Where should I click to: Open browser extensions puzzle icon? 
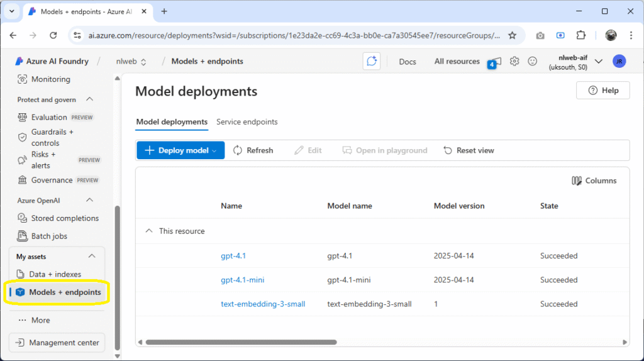pyautogui.click(x=580, y=35)
